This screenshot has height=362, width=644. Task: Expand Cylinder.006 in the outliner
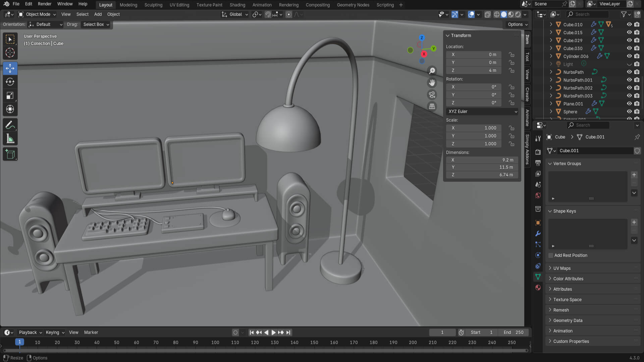(551, 56)
